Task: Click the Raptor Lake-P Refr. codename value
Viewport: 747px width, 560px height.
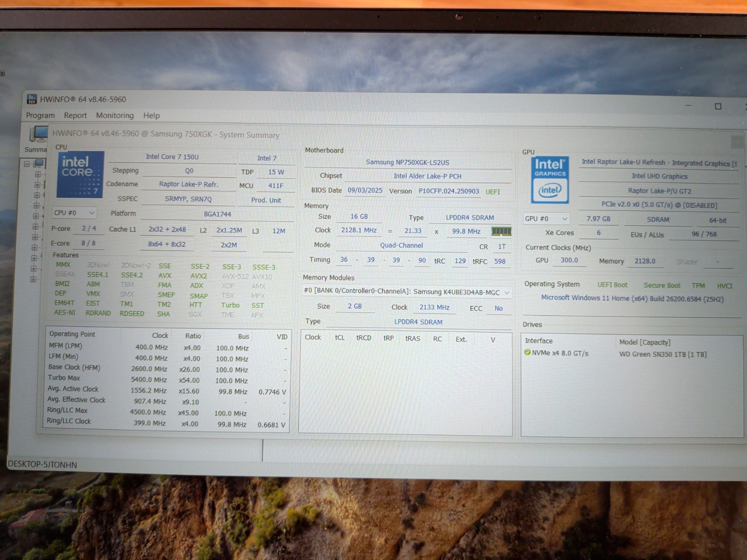Action: click(x=189, y=184)
